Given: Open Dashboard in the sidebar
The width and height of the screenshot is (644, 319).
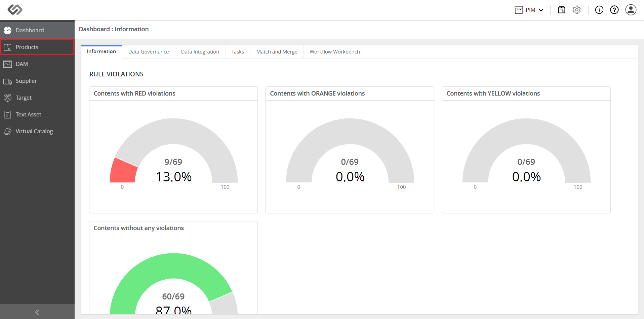Looking at the screenshot, I should coord(37,30).
